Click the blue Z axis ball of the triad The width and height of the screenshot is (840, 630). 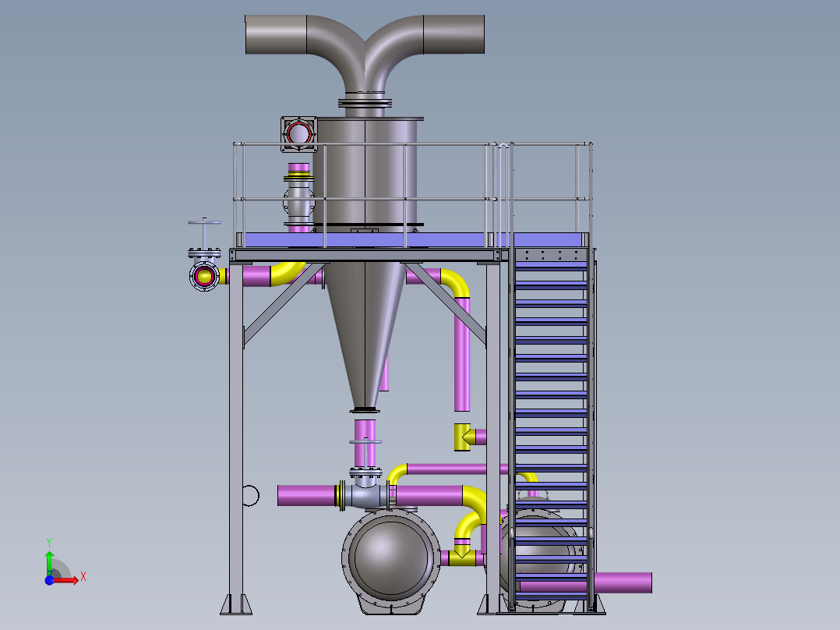point(49,581)
